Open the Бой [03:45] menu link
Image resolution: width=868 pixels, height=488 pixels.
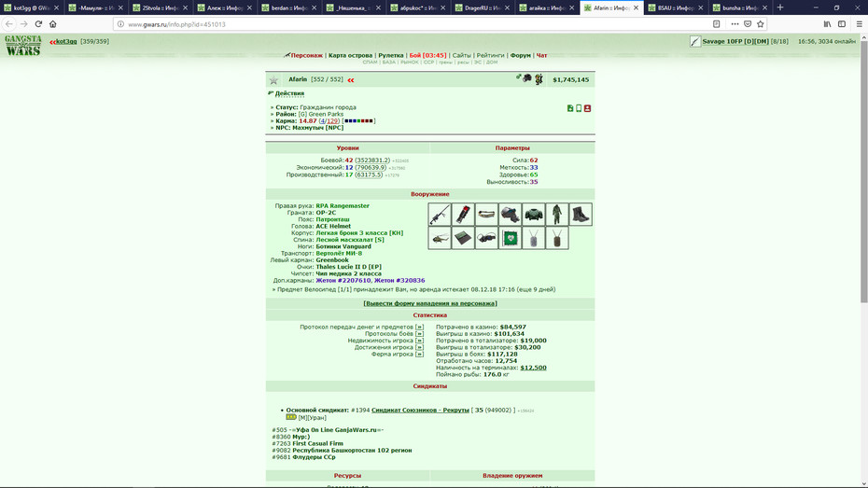click(427, 55)
